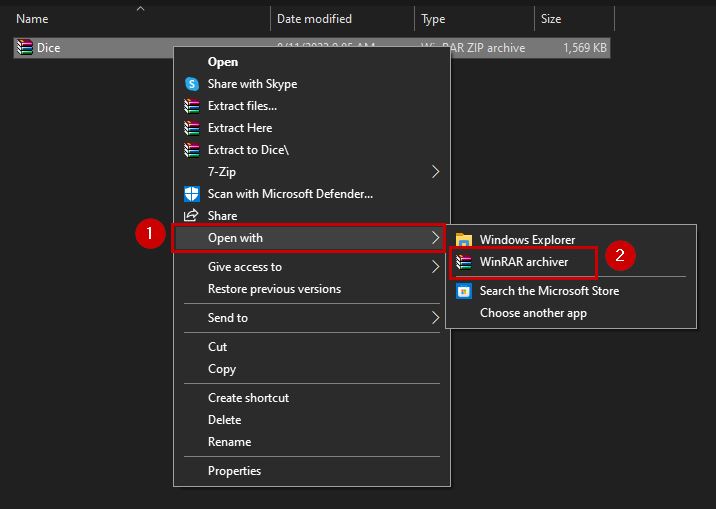Image resolution: width=716 pixels, height=509 pixels.
Task: Select Choose another app option
Action: tap(533, 313)
